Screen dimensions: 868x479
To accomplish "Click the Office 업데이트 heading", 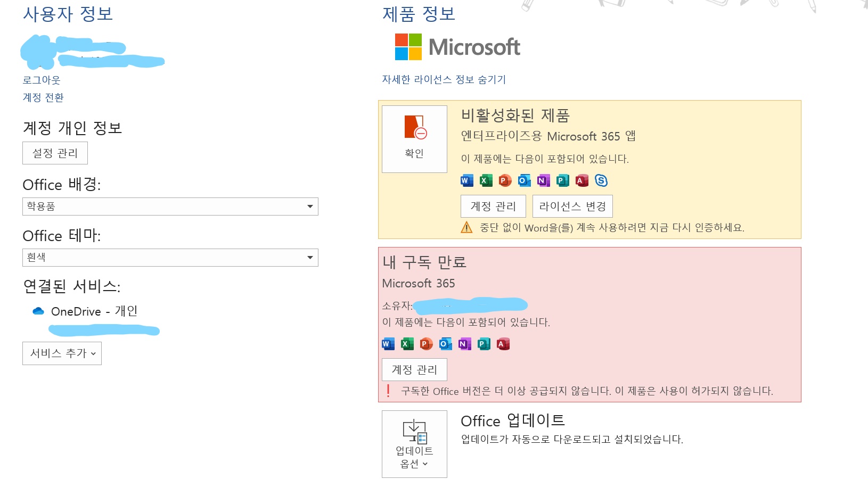I will 513,420.
